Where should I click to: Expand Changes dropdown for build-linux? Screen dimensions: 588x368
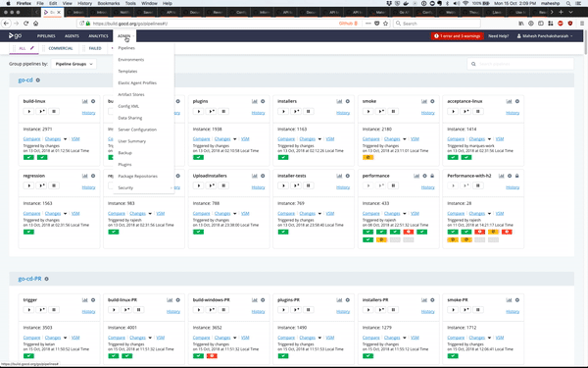pyautogui.click(x=66, y=139)
